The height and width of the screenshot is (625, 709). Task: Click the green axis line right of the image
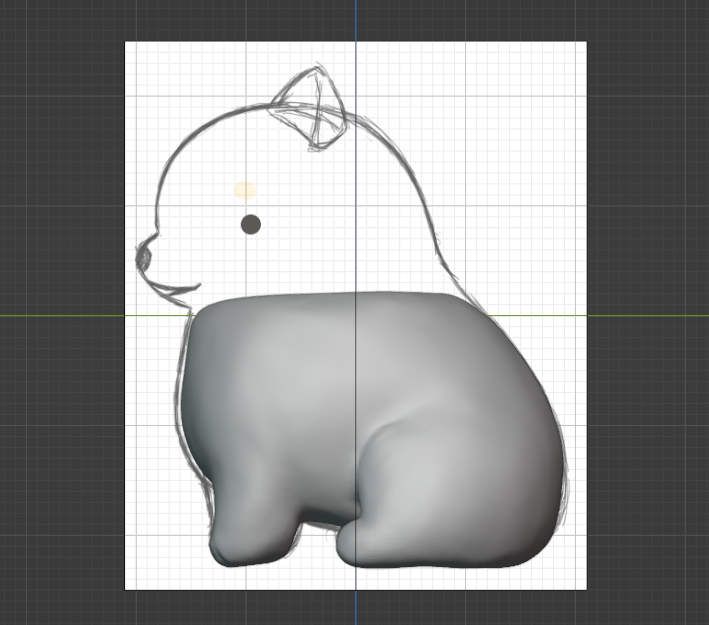point(648,316)
